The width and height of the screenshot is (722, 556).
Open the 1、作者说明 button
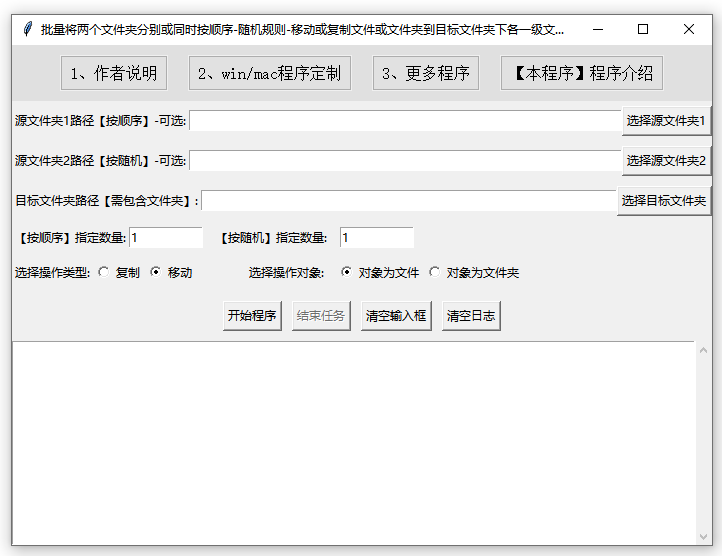[x=114, y=73]
